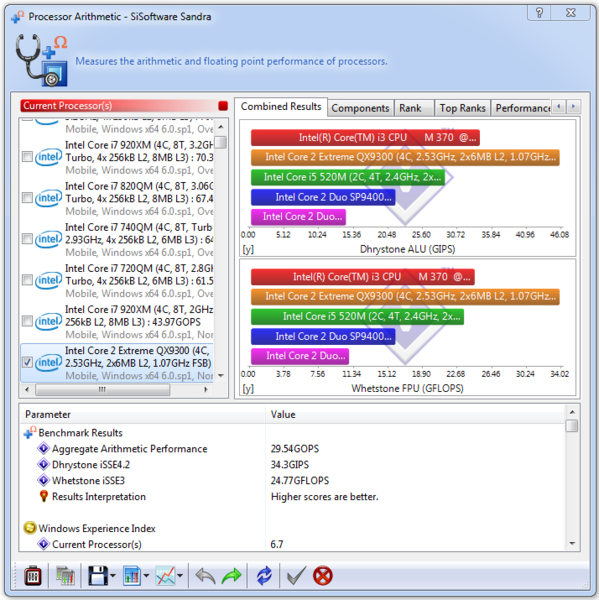The height and width of the screenshot is (600, 599).
Task: Save results with the floppy disk icon
Action: point(98,576)
